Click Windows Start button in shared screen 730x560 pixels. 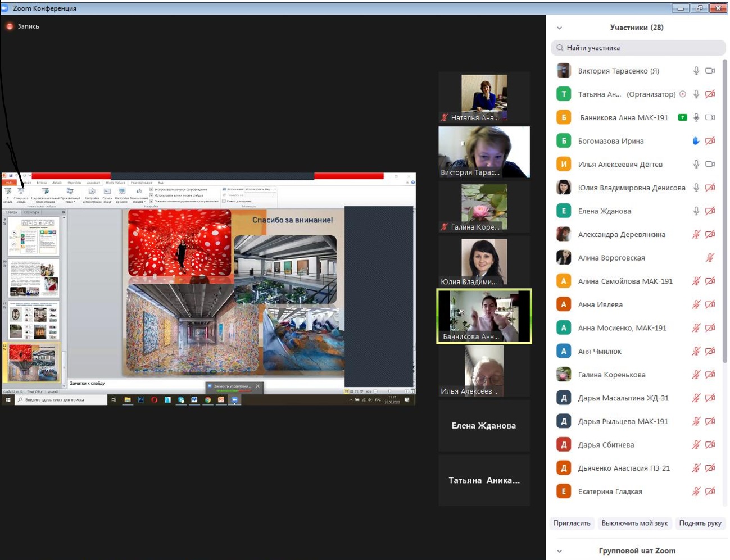point(8,400)
